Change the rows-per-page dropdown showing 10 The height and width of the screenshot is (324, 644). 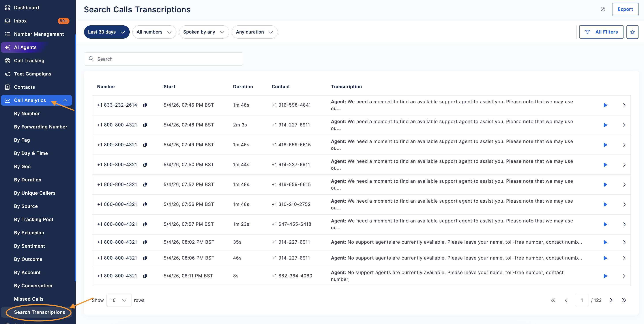(119, 300)
